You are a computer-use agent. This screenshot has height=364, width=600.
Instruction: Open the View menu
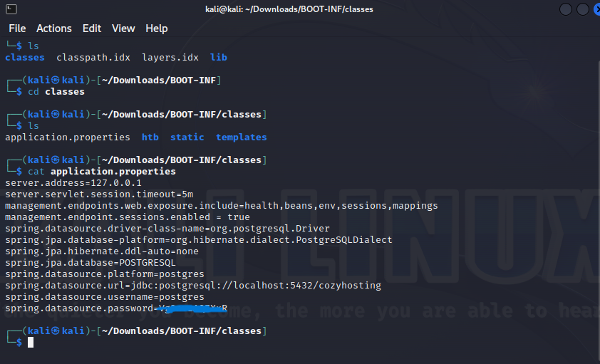123,28
